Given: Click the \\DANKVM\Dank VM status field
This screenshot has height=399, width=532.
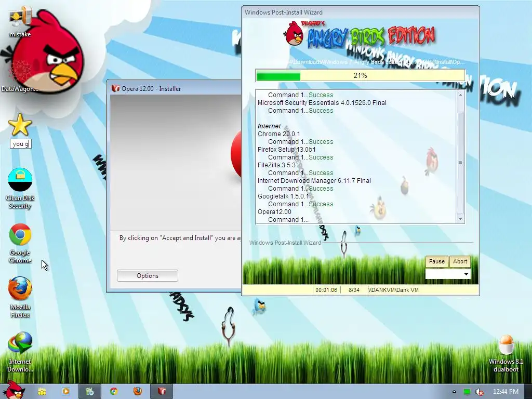Looking at the screenshot, I should pyautogui.click(x=423, y=290).
